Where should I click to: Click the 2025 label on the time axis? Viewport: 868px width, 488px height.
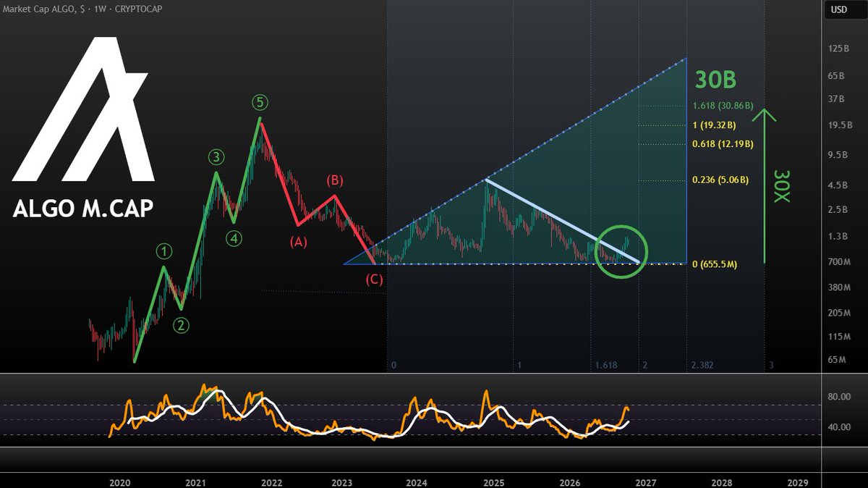[x=493, y=482]
